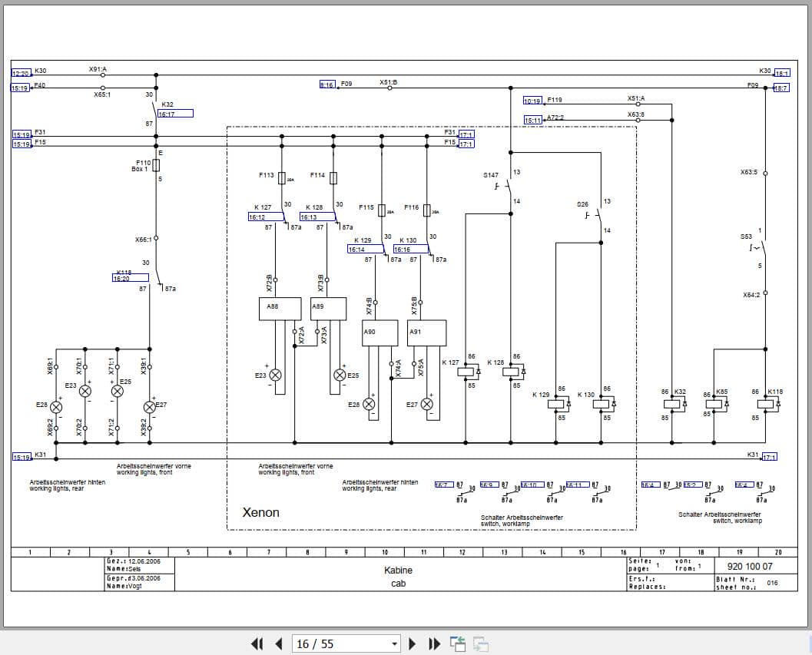Click the X66:1 connector label
The image size is (812, 655).
[144, 240]
